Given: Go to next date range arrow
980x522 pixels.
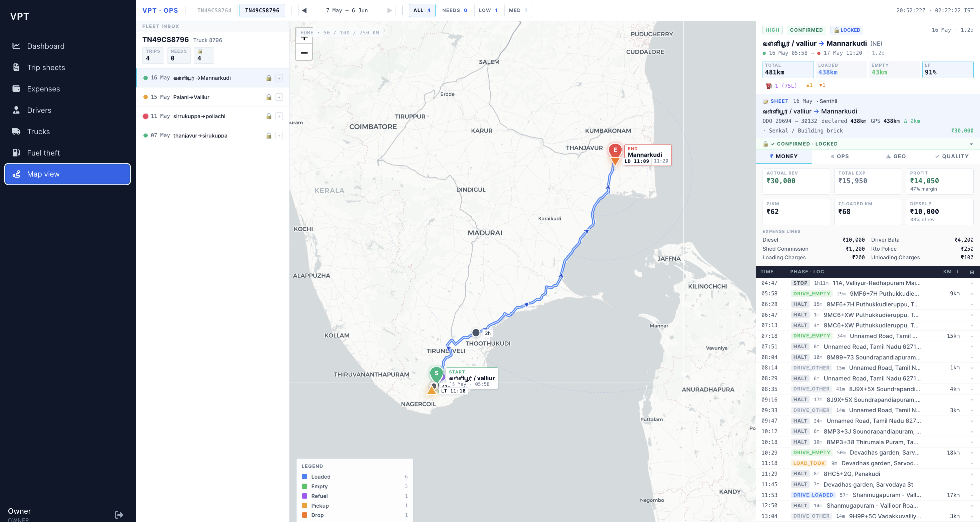Looking at the screenshot, I should [x=389, y=10].
